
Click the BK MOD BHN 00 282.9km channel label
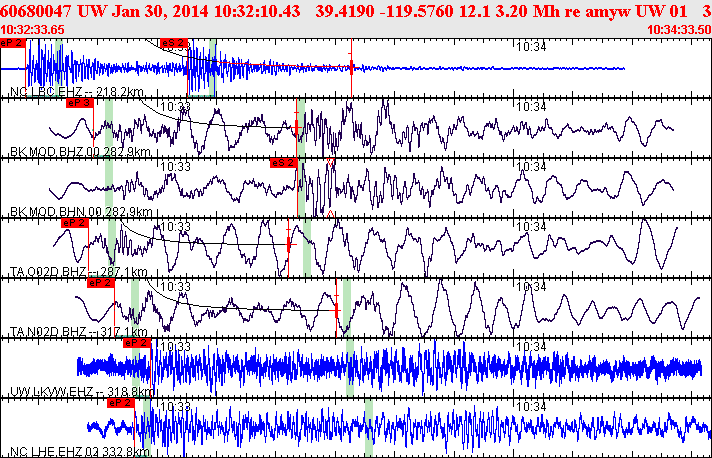click(81, 212)
